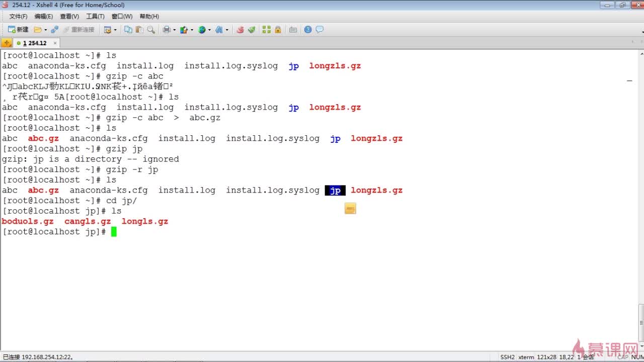Open the 窗口(W) menu
Viewport: 644px width, 362px height.
[x=122, y=17]
